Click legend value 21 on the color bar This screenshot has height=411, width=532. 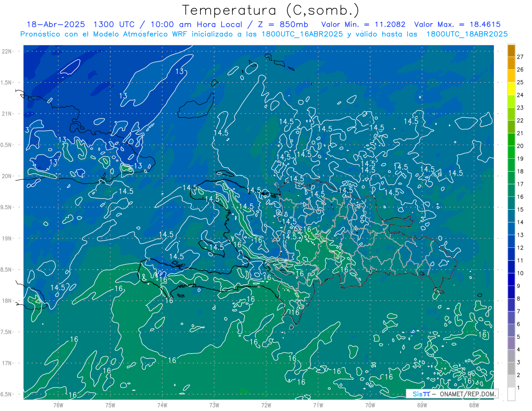pyautogui.click(x=520, y=133)
